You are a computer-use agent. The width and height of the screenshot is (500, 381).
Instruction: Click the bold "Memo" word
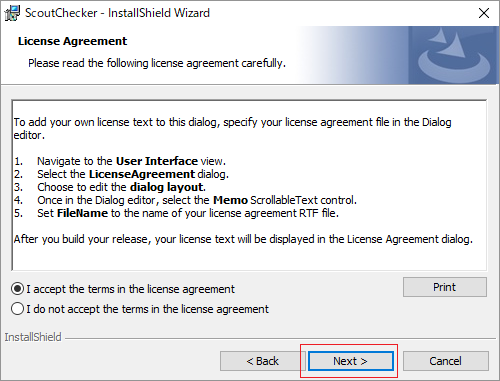click(231, 200)
